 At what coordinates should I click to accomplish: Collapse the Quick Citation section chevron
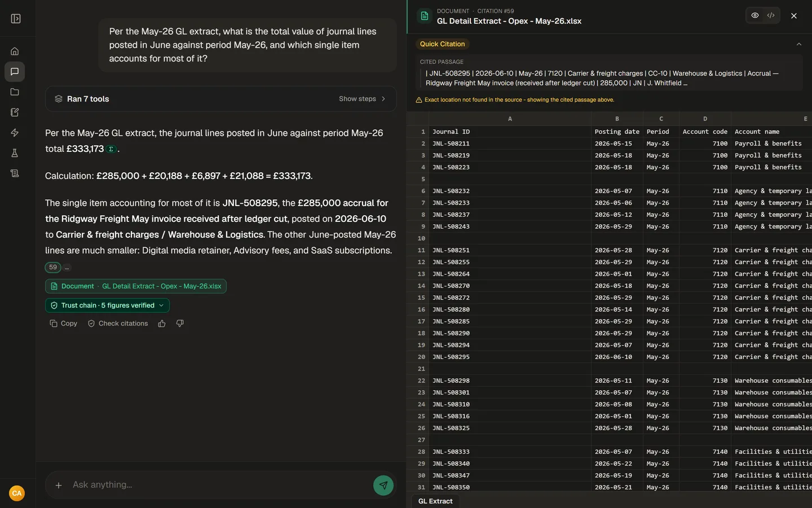[798, 44]
